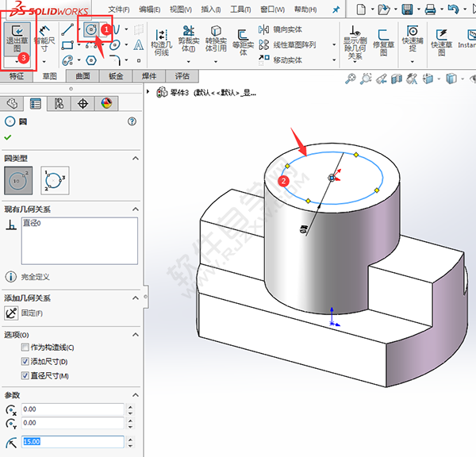The height and width of the screenshot is (457, 476).
Task: Select the center-based Circle type
Action: coord(18,180)
